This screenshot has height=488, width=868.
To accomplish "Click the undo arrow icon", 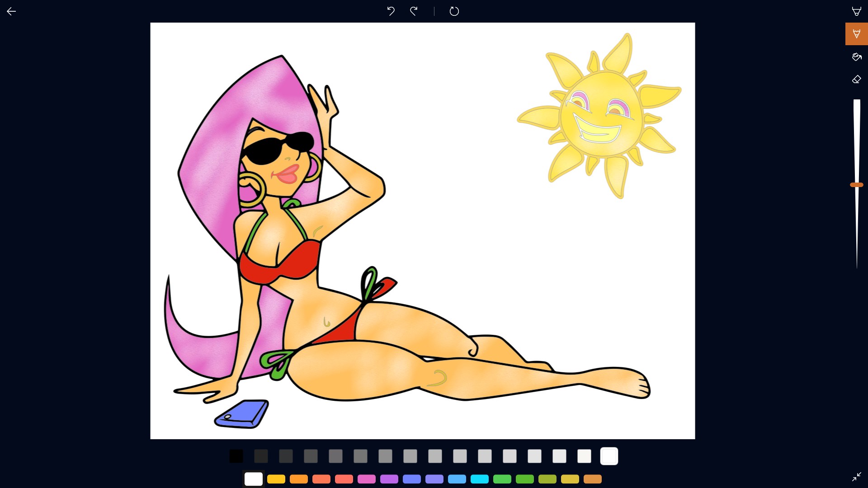I will [391, 11].
